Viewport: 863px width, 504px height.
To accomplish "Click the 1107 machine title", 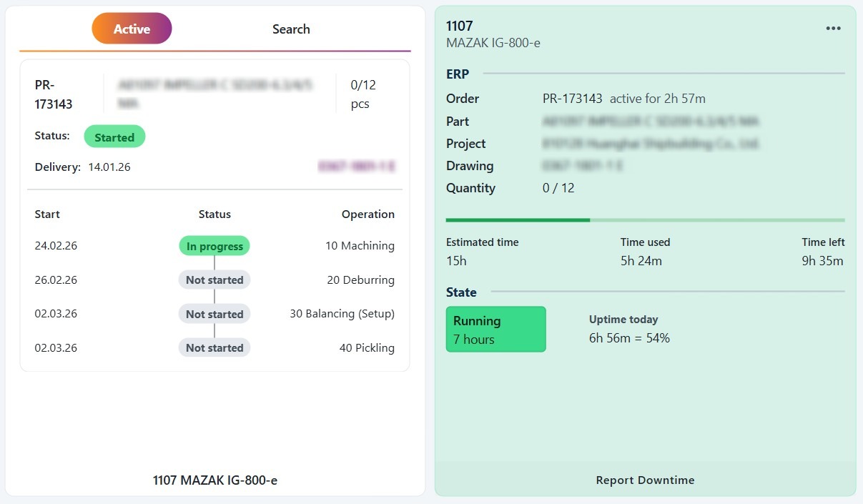I will (460, 26).
